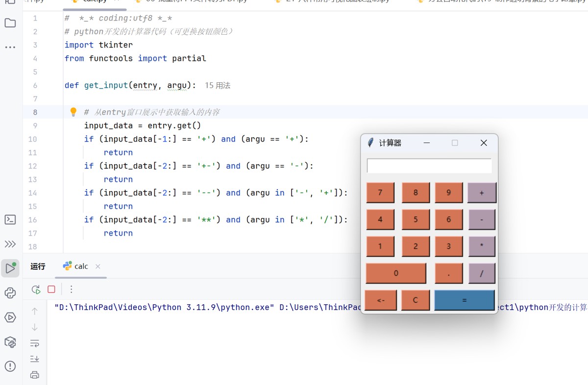Click the calculator minus button

click(x=482, y=219)
